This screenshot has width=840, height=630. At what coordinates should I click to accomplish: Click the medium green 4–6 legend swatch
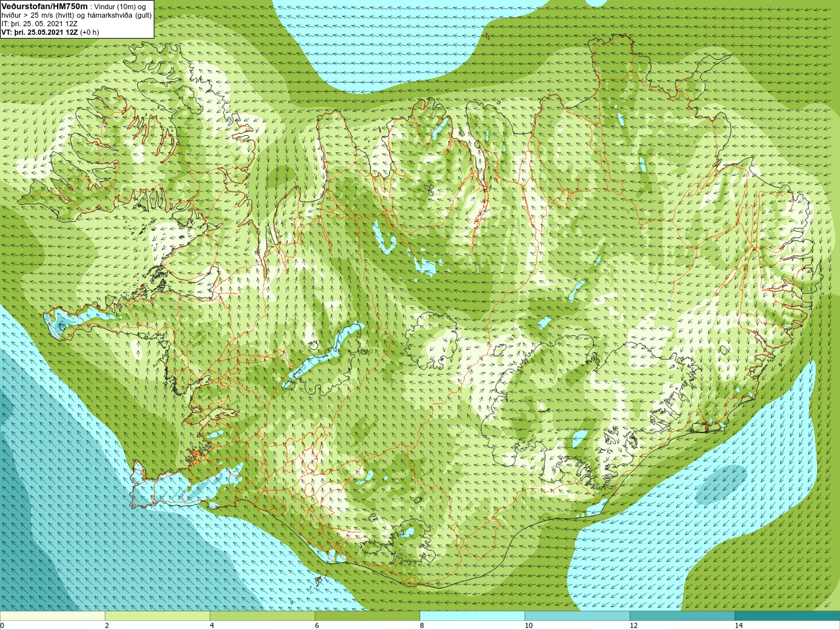(x=262, y=616)
